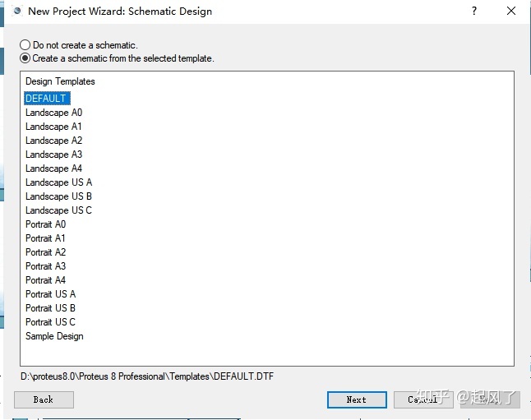
Task: Select 'Do not create a schematic' option
Action: coord(79,45)
